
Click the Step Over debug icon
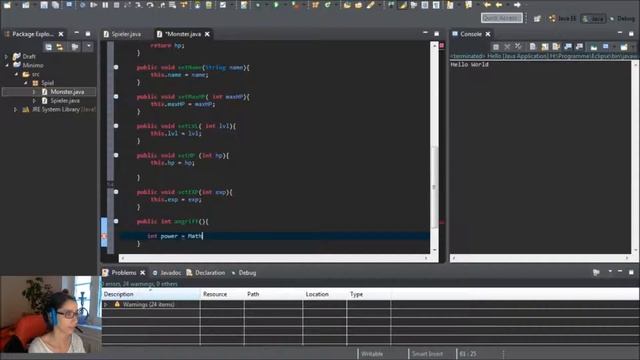coord(150,5)
